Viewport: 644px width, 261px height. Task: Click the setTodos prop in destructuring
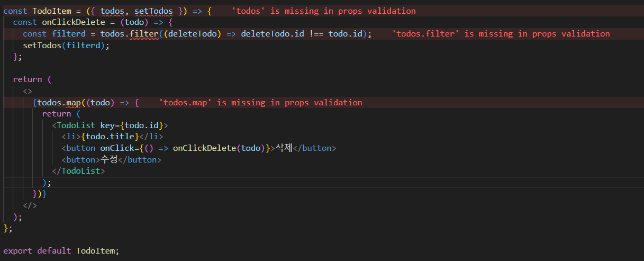[x=154, y=11]
